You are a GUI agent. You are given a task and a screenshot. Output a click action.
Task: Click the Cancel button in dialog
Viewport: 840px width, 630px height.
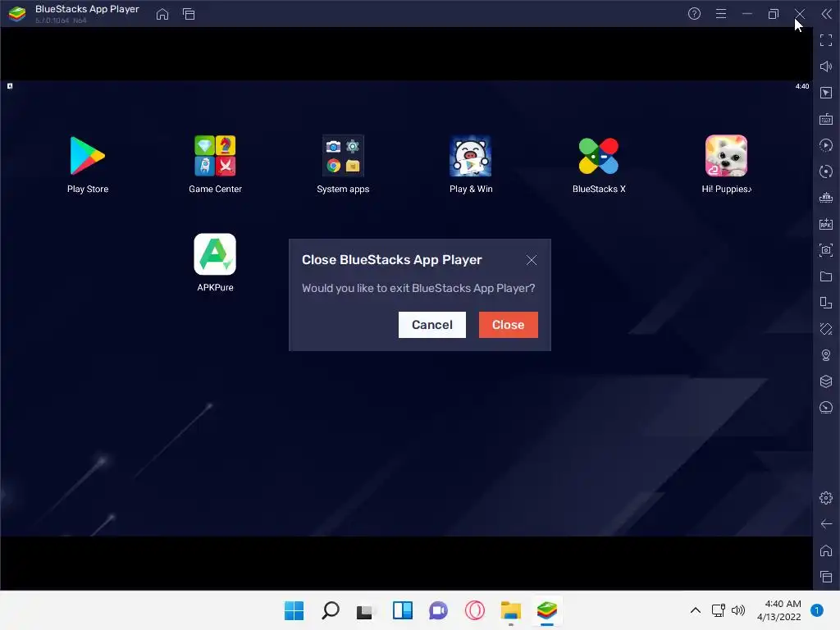[431, 325]
